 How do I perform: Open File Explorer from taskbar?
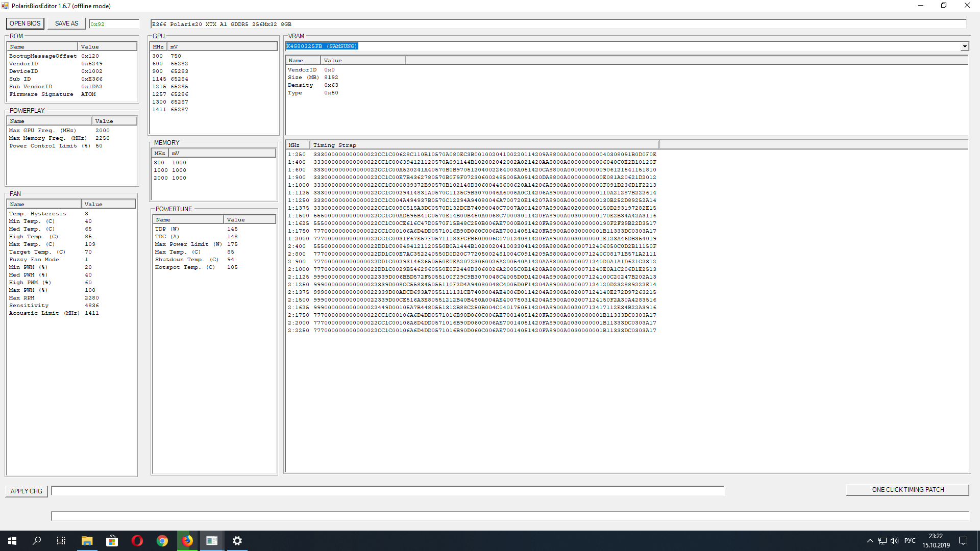coord(87,541)
